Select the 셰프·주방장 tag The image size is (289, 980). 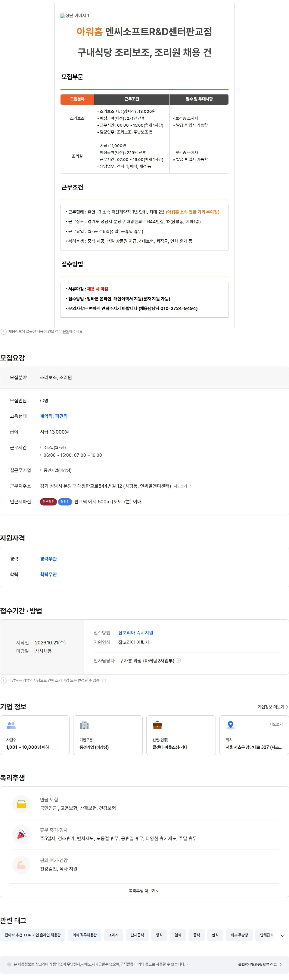click(x=239, y=935)
